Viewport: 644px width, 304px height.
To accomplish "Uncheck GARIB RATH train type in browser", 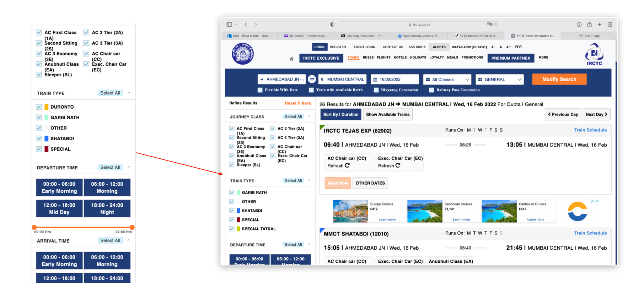I will [232, 192].
